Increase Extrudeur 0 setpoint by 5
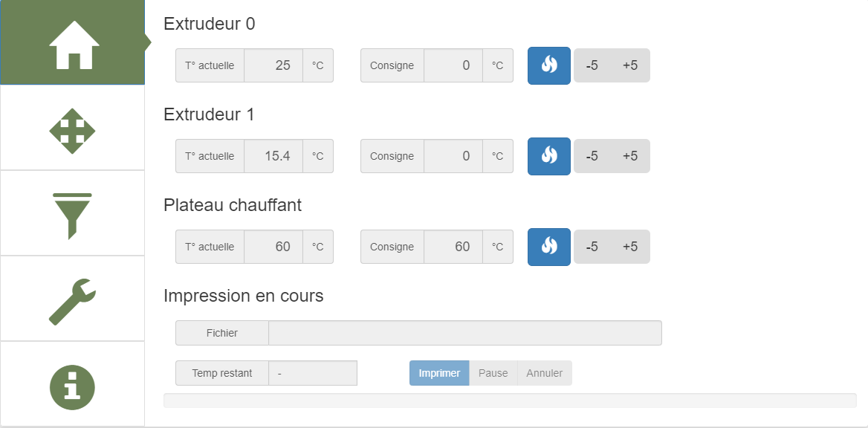The width and height of the screenshot is (868, 428). click(630, 65)
